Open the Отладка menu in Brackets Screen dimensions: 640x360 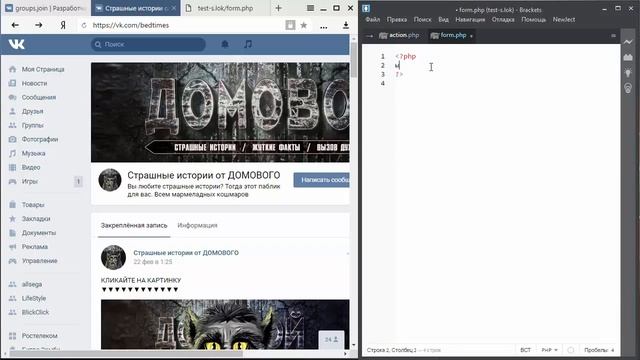coord(503,20)
